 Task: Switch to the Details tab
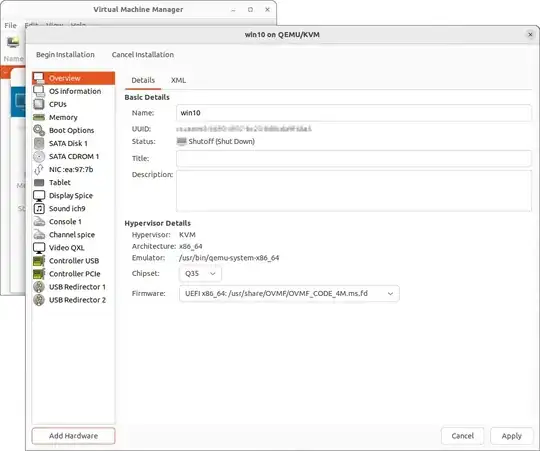[143, 80]
